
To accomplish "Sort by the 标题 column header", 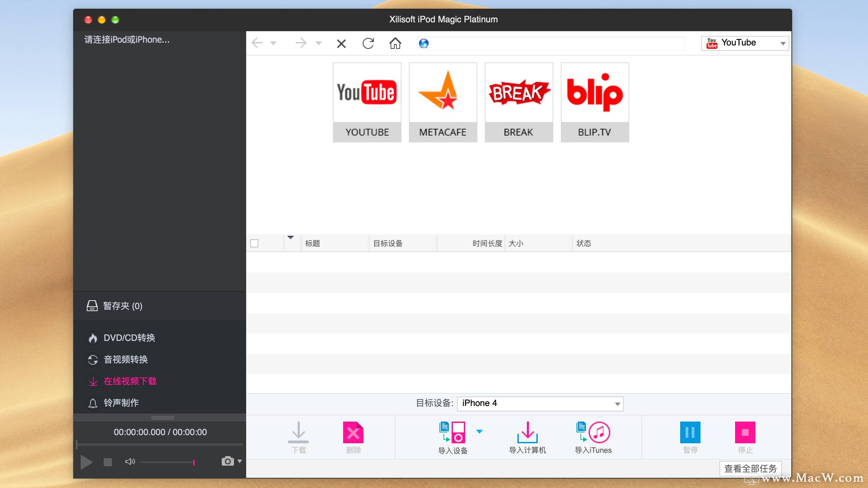I will (x=335, y=243).
